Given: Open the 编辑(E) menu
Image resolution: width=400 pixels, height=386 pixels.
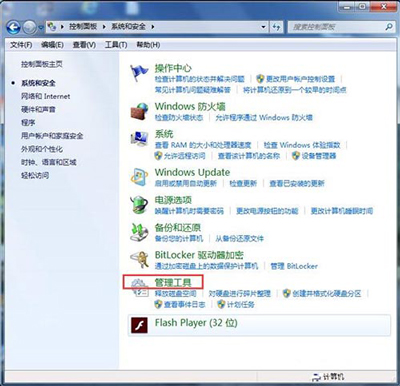Looking at the screenshot, I should [x=52, y=45].
